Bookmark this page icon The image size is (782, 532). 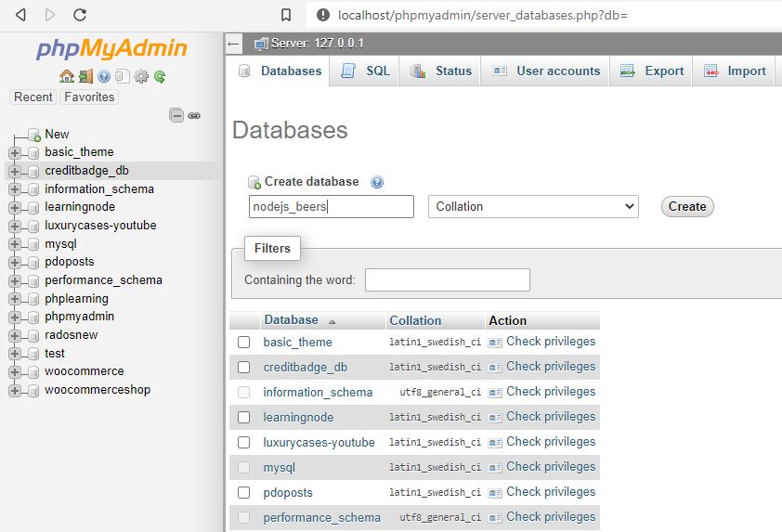click(x=286, y=15)
